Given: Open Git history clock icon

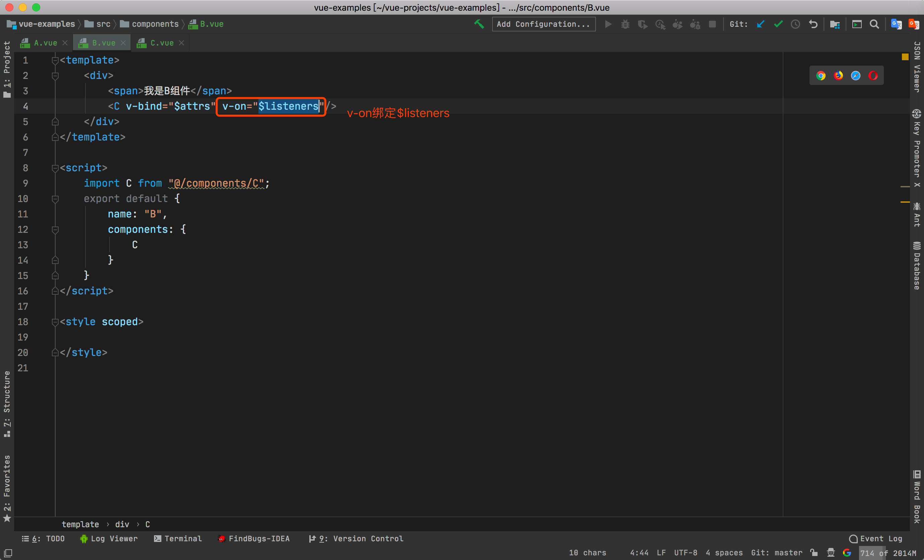Looking at the screenshot, I should 795,24.
